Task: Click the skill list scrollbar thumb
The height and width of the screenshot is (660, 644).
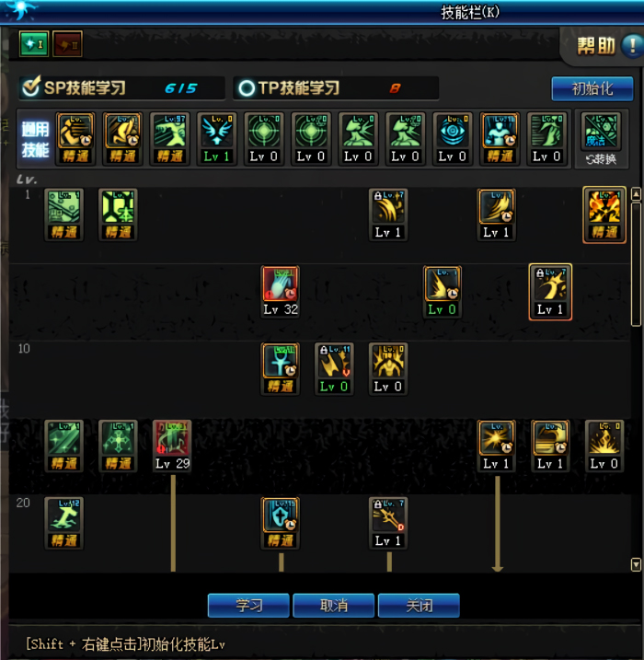Action: click(x=636, y=264)
